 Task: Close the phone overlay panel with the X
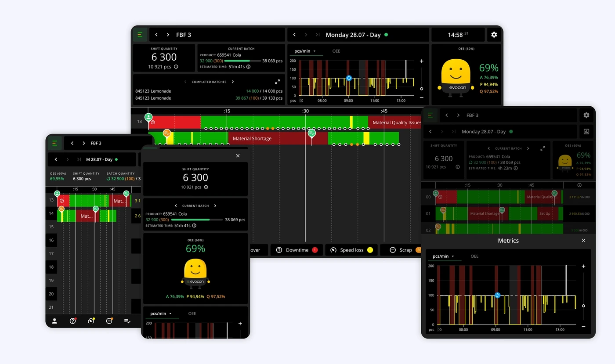pos(238,155)
